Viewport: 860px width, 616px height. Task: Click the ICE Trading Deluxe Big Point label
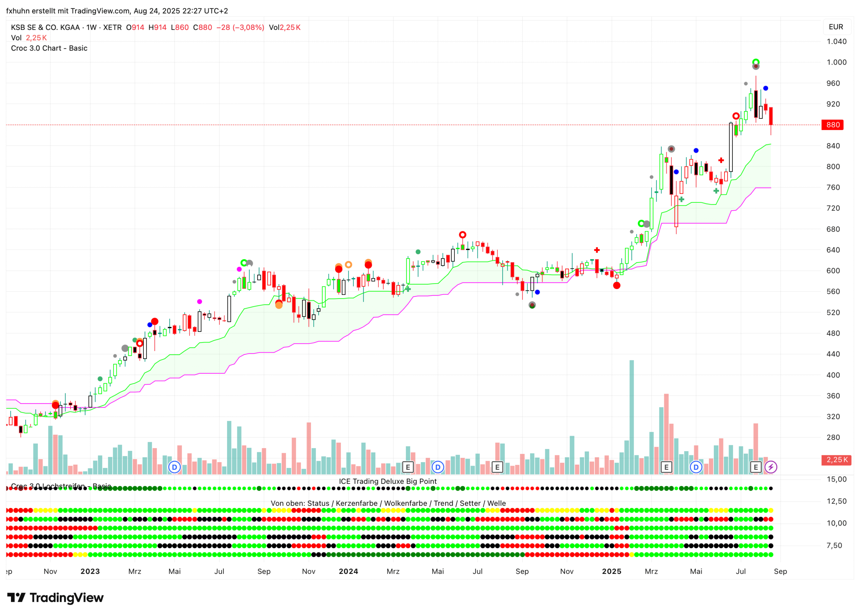pyautogui.click(x=388, y=481)
